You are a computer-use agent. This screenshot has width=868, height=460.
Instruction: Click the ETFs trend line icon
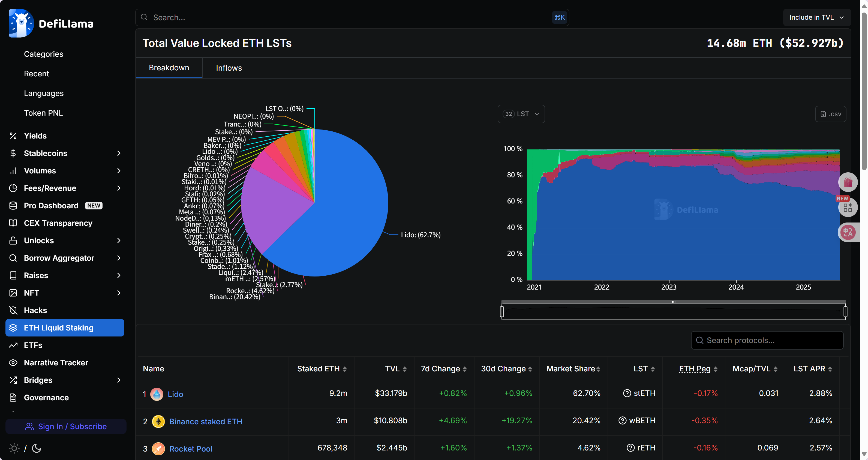[13, 345]
